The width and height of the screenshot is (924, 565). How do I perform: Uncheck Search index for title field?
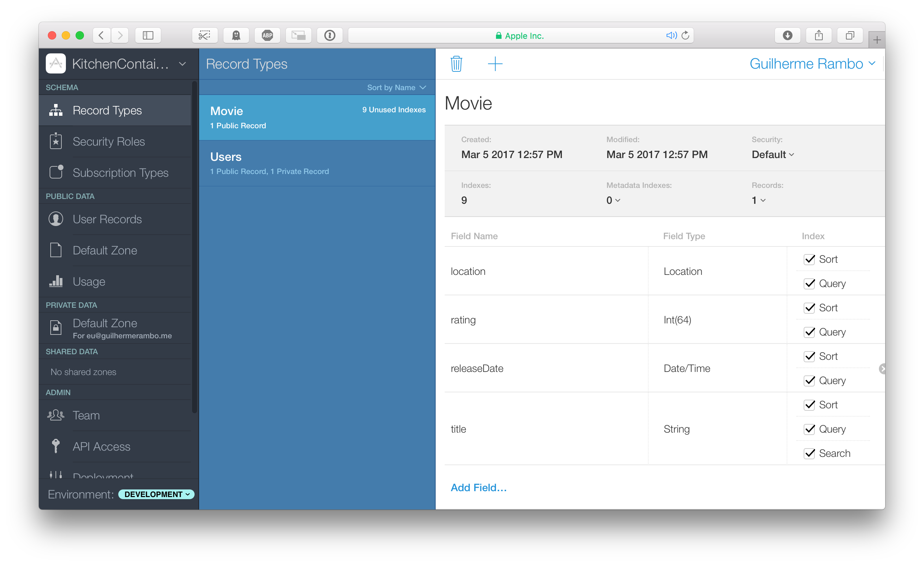coord(809,453)
